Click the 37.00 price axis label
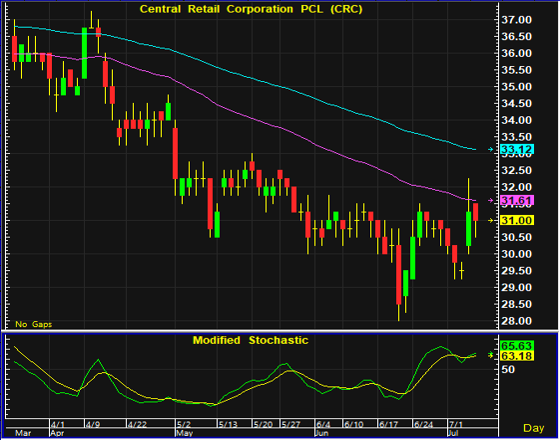The height and width of the screenshot is (440, 560). point(517,20)
